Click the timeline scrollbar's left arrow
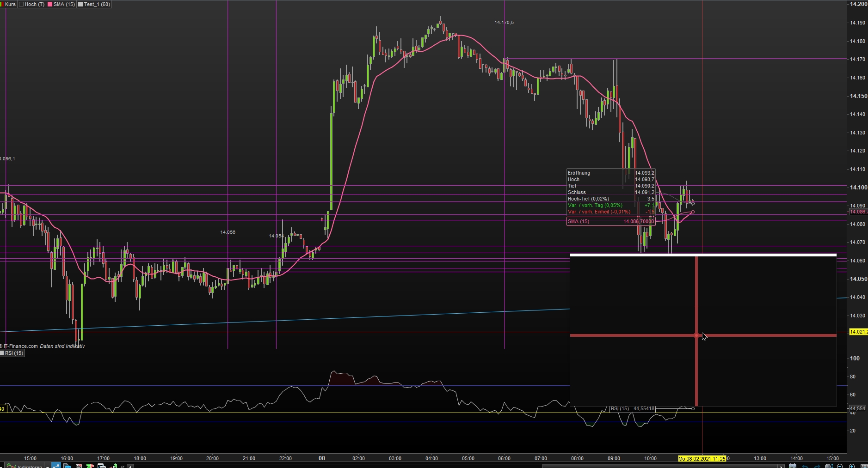Screen dimensions: 868x468 130,466
